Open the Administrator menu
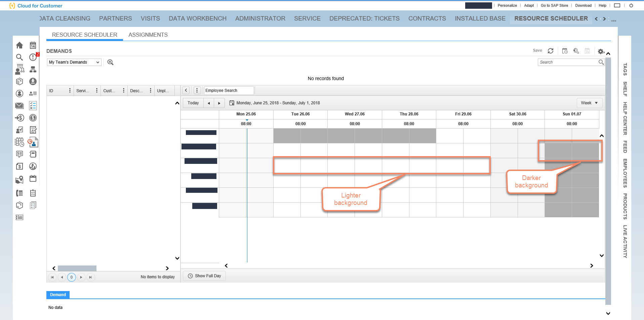Image resolution: width=644 pixels, height=320 pixels. point(260,19)
